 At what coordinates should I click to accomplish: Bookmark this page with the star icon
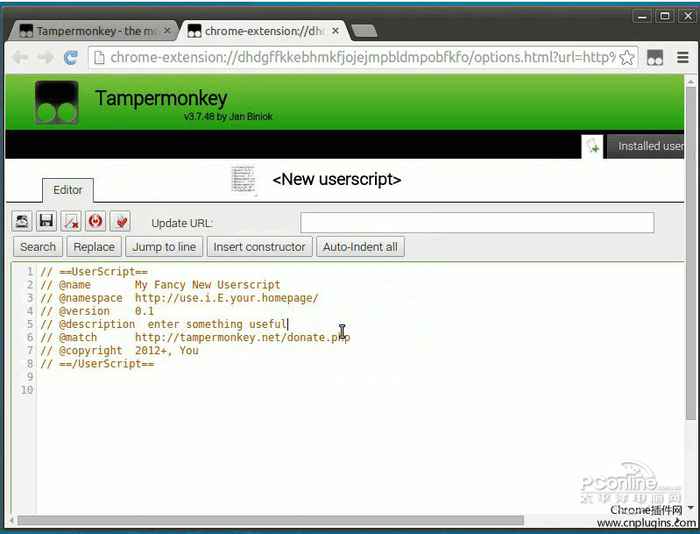(627, 58)
